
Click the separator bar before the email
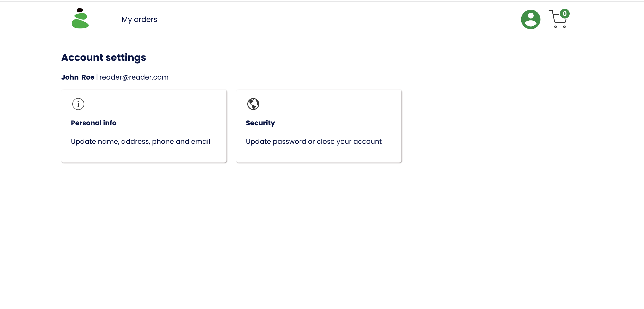click(97, 77)
